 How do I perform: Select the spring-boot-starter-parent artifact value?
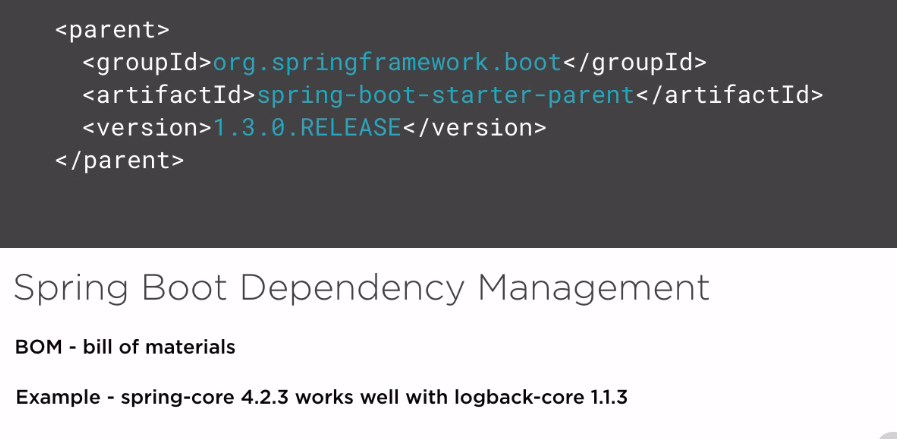tap(446, 96)
